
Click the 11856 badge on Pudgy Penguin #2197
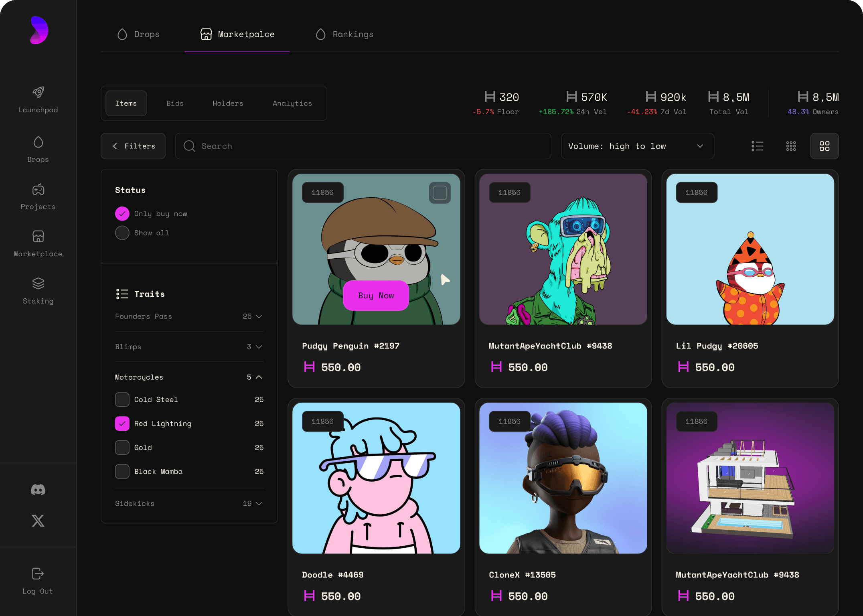tap(322, 192)
